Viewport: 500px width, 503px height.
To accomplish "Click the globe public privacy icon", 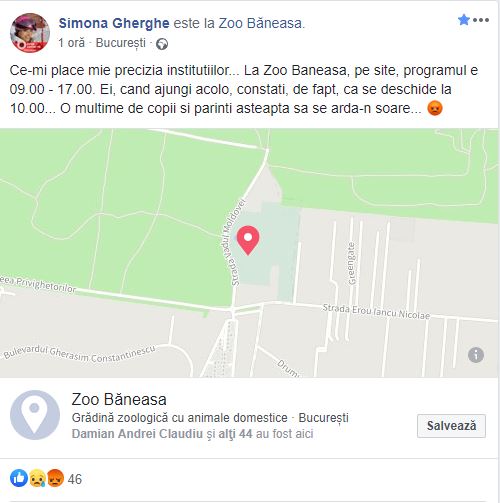I will click(x=162, y=44).
